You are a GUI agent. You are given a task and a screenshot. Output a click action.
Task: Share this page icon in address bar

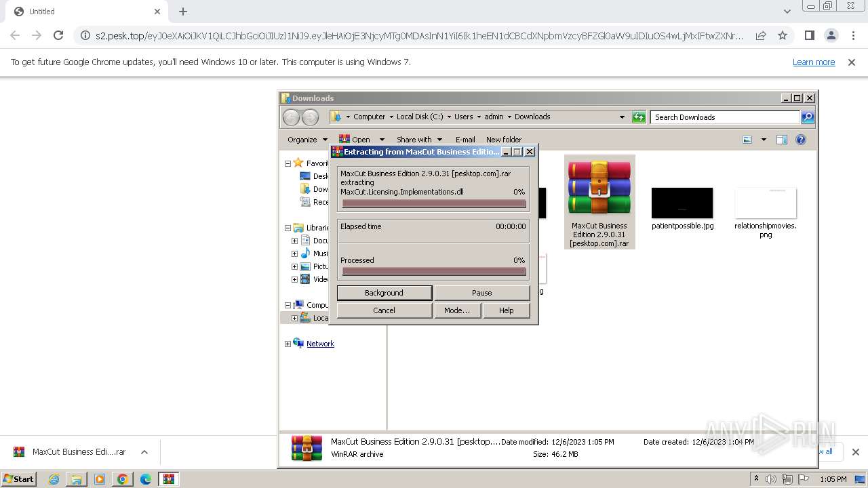761,35
